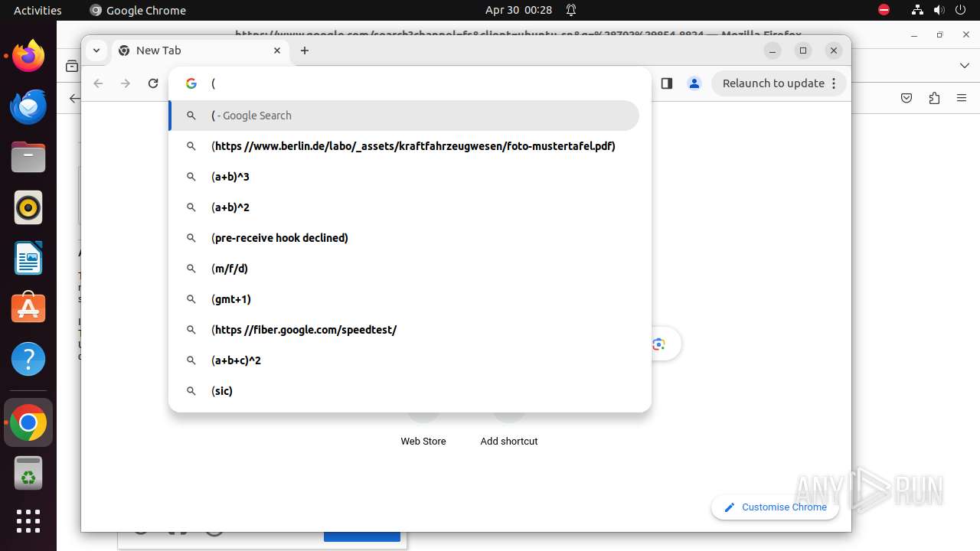Open the system status power menu

959,10
